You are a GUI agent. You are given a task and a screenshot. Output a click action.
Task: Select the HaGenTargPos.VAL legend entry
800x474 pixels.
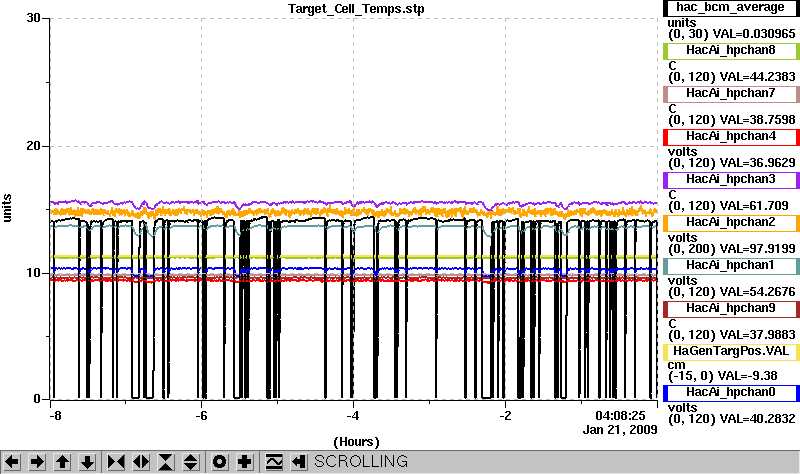731,352
